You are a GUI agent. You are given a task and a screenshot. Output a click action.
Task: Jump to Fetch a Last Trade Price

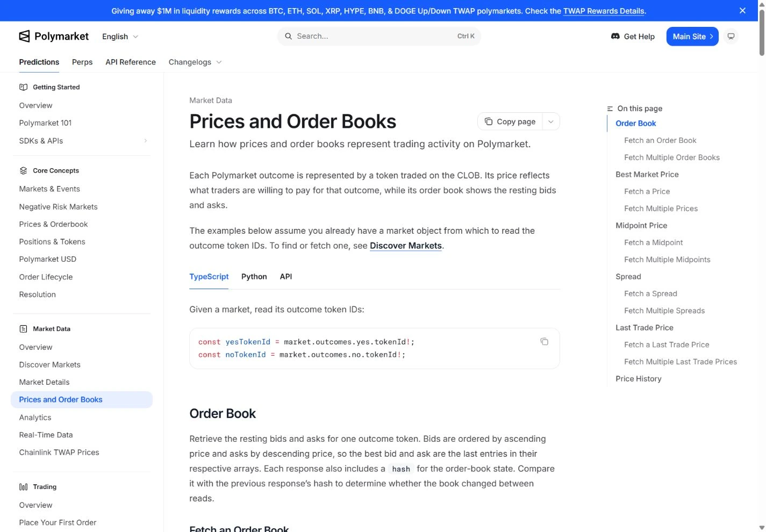pos(667,344)
